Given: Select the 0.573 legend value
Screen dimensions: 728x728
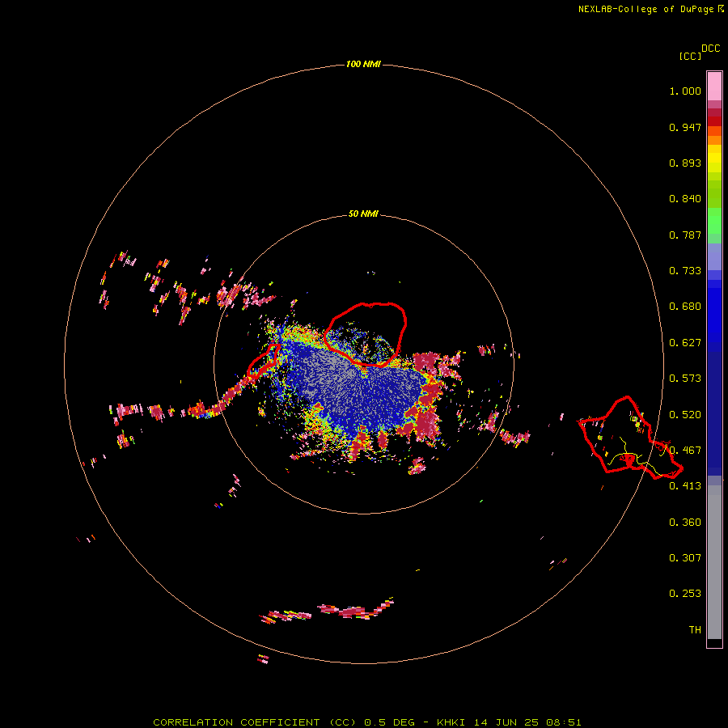Looking at the screenshot, I should coord(685,379).
